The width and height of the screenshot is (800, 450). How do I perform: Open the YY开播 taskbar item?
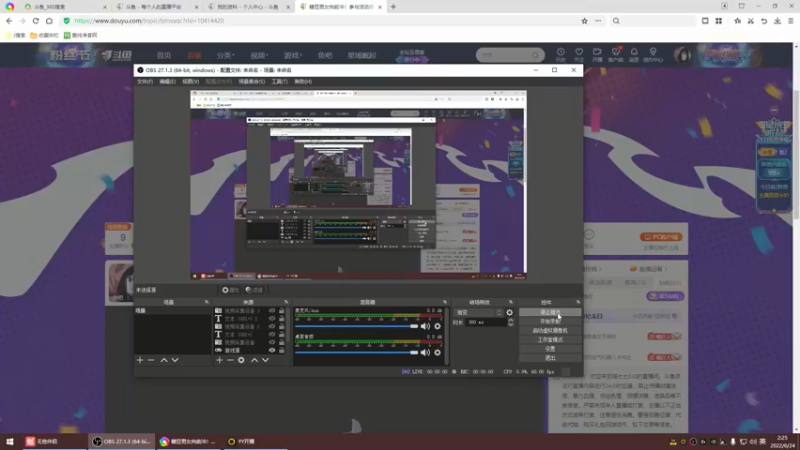[242, 441]
